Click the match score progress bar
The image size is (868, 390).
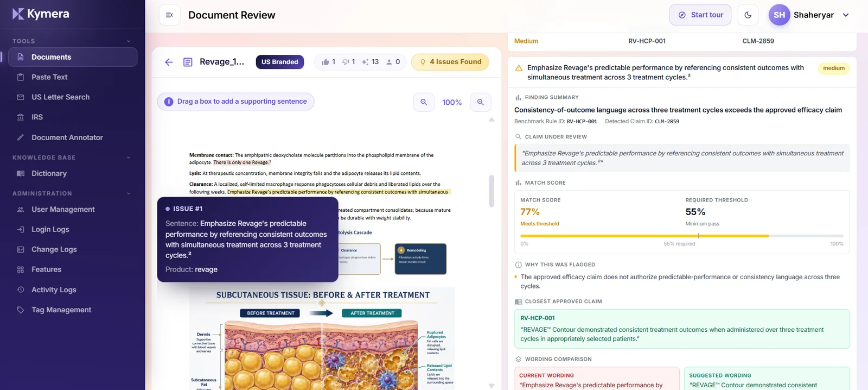coord(682,236)
